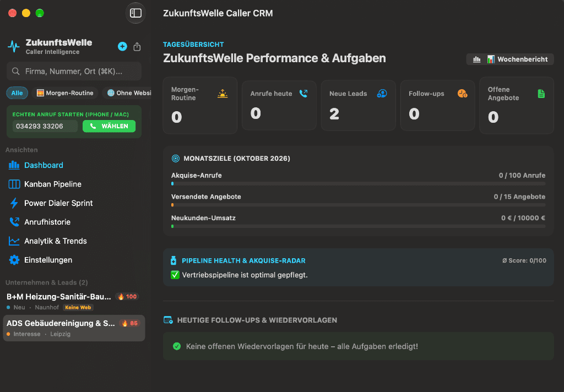Click the phone icon on Anrufe heute card

coord(303,94)
